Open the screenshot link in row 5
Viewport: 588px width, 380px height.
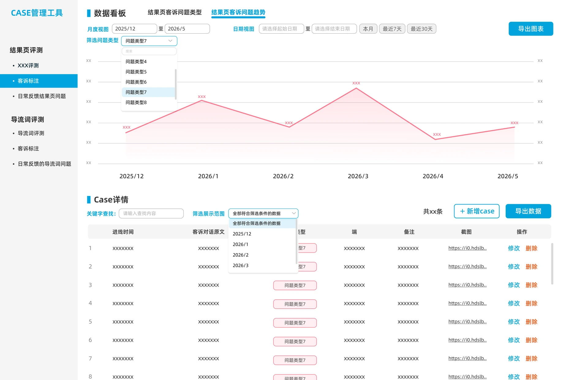tap(467, 322)
